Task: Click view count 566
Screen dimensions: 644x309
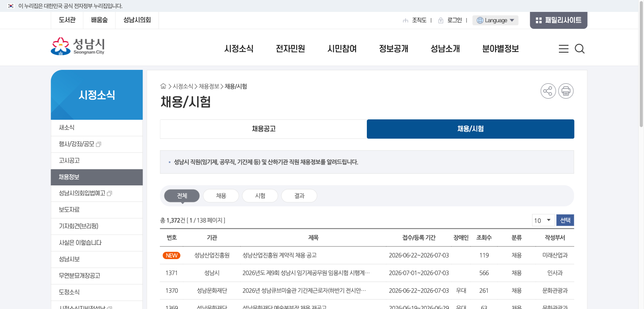Action: click(x=484, y=273)
